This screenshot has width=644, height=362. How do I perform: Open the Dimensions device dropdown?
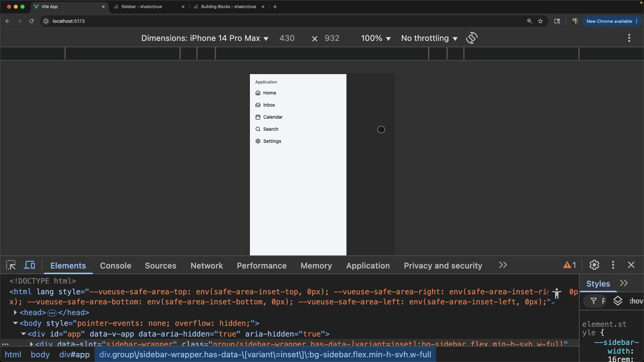[205, 38]
